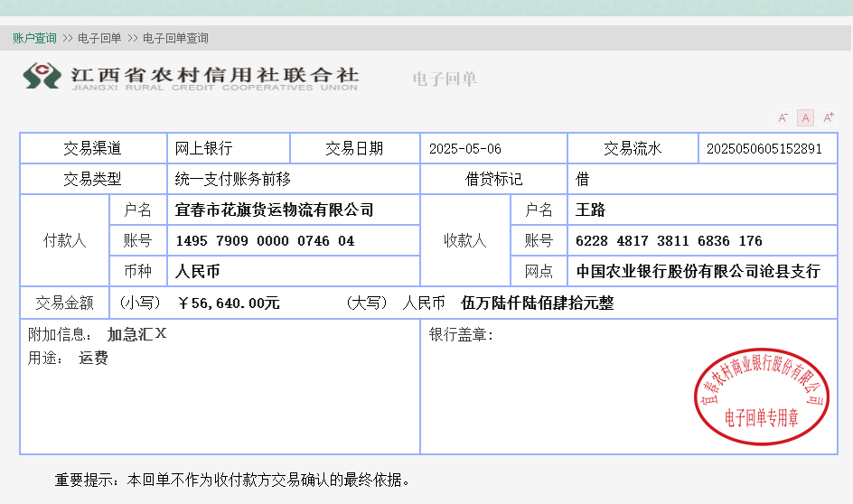Click the debit/credit value 借

(x=582, y=179)
